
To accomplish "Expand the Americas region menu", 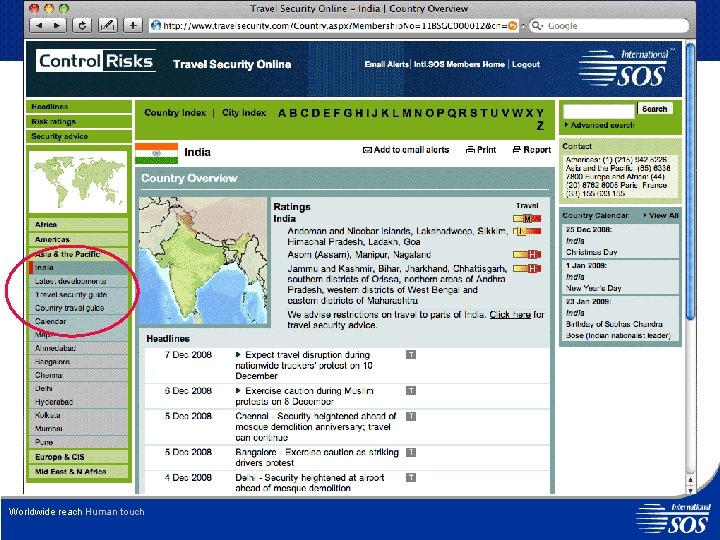I will coord(79,239).
